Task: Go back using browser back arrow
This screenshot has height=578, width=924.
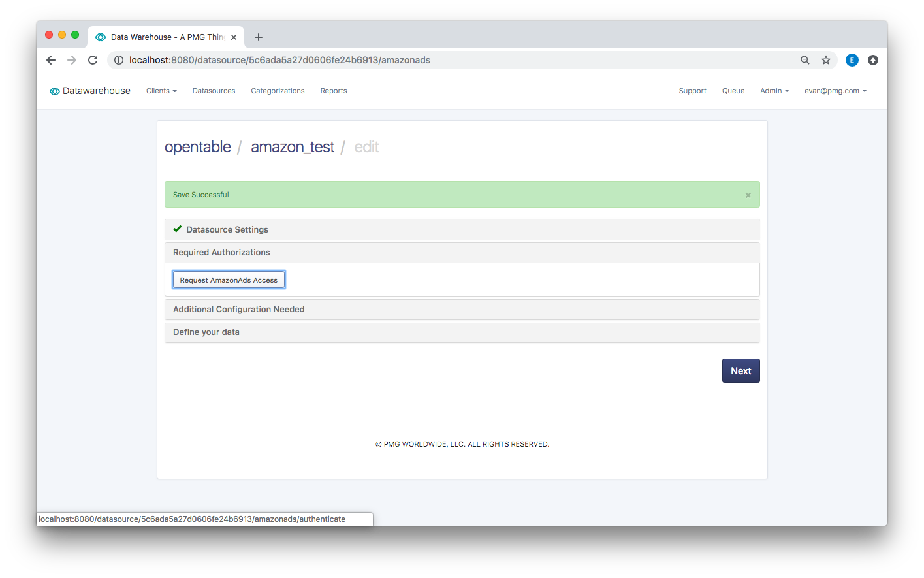Action: point(51,60)
